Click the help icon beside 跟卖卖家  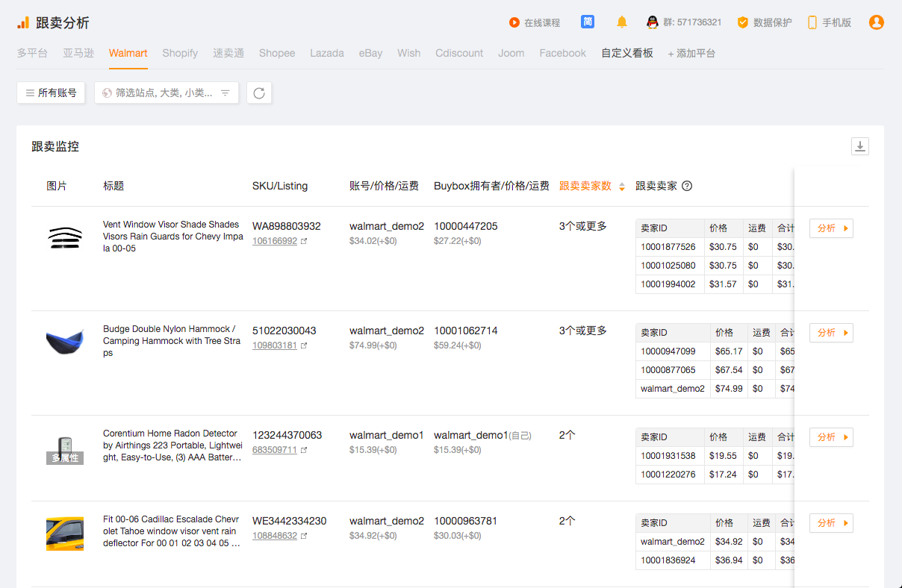click(687, 186)
